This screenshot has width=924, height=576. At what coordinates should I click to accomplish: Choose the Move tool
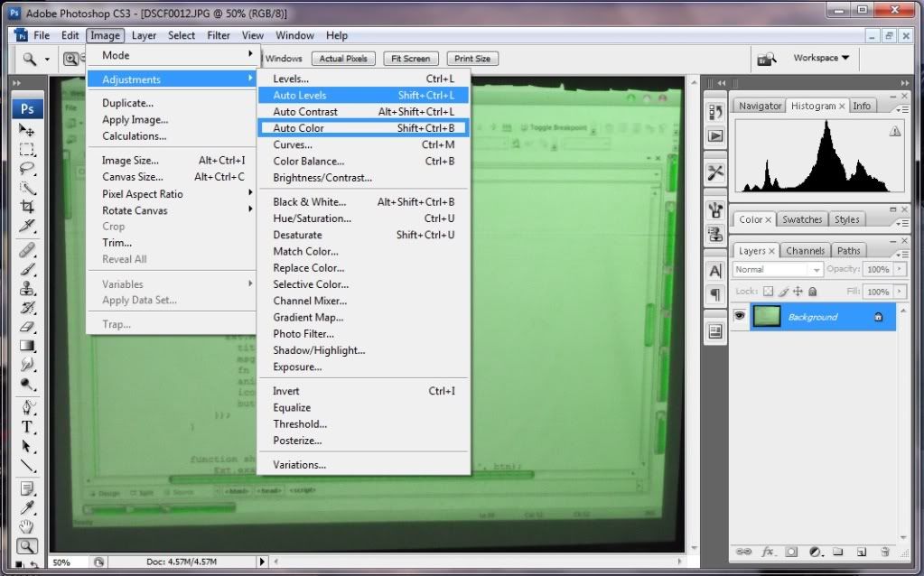click(x=27, y=130)
